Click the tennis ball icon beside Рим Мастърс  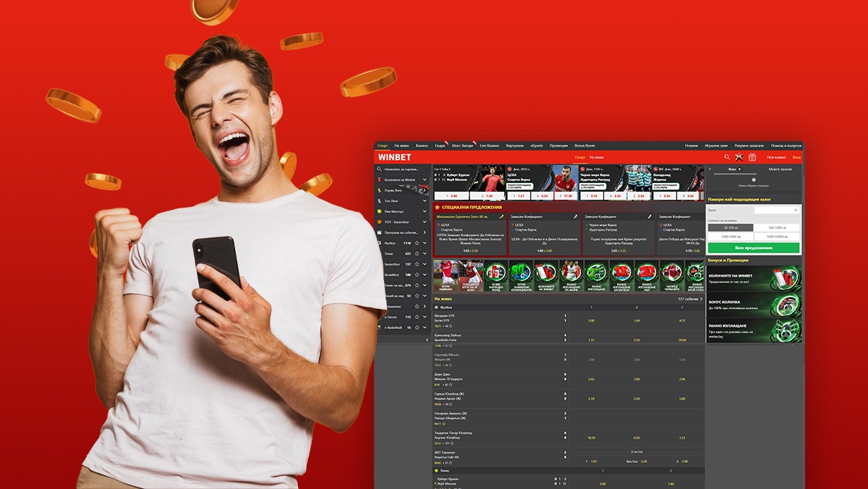[379, 211]
